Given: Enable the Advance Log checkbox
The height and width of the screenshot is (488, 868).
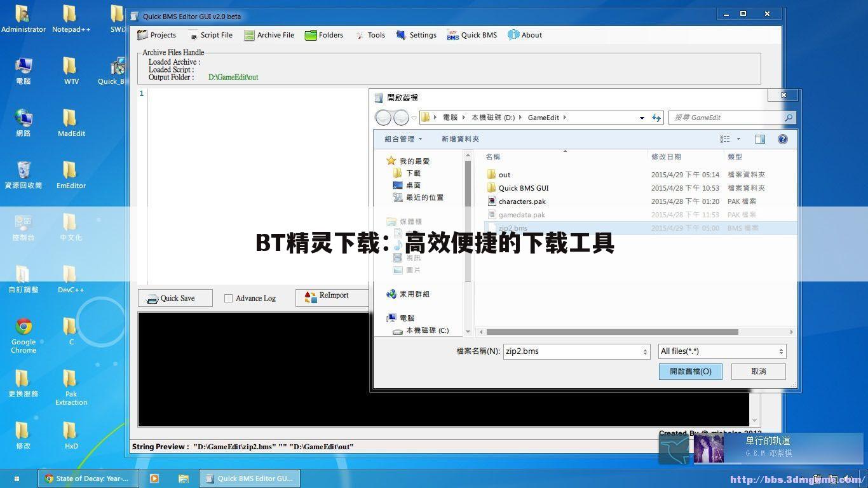Looking at the screenshot, I should tap(228, 298).
